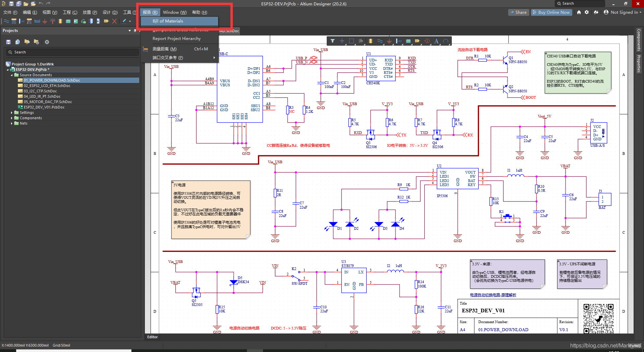
Task: Click the Share button
Action: 519,12
